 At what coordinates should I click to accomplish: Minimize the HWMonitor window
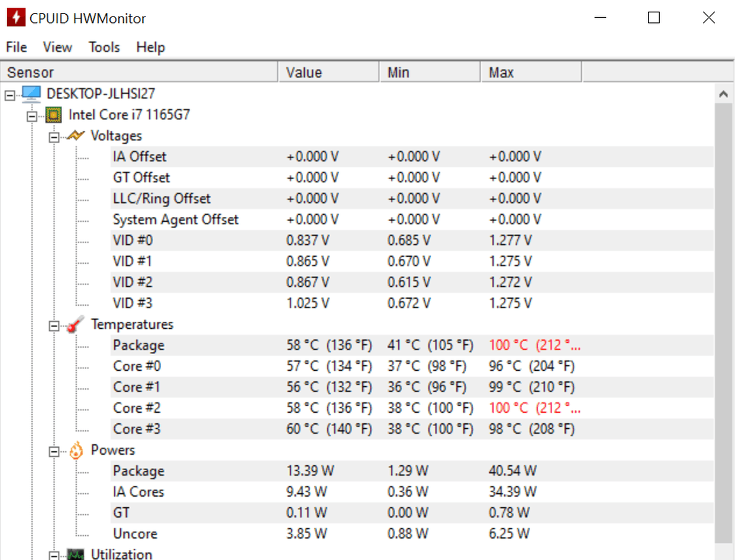599,18
